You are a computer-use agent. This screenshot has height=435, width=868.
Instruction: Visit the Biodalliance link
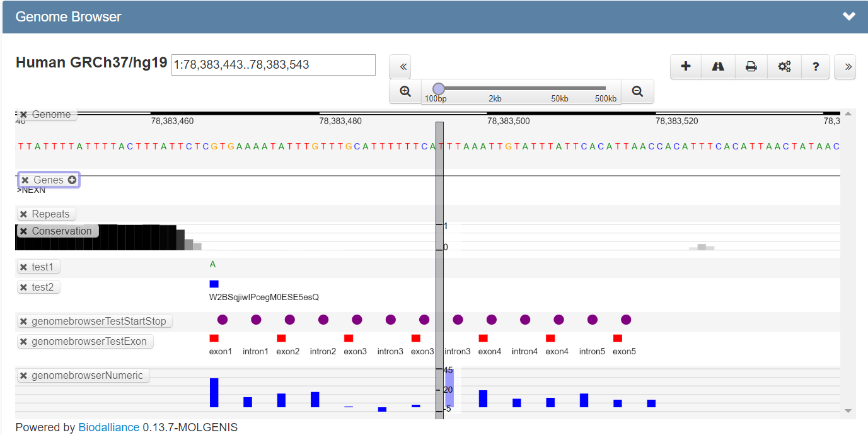click(108, 427)
